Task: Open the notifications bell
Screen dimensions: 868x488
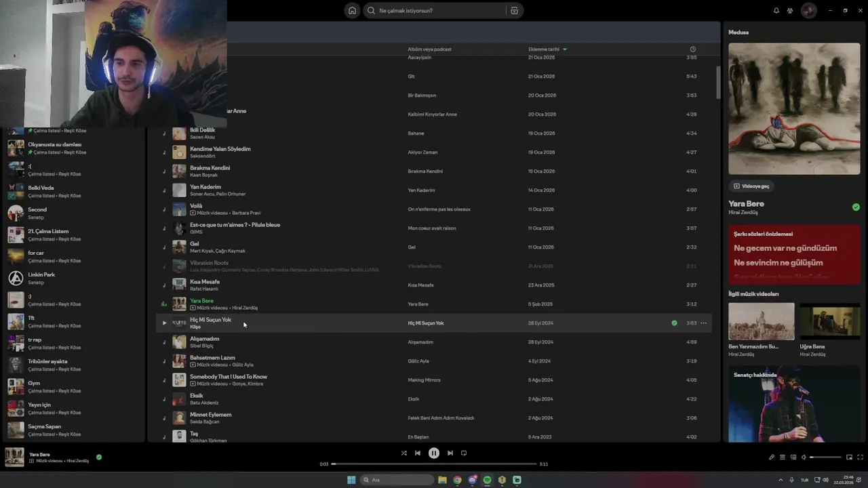Action: (x=776, y=10)
